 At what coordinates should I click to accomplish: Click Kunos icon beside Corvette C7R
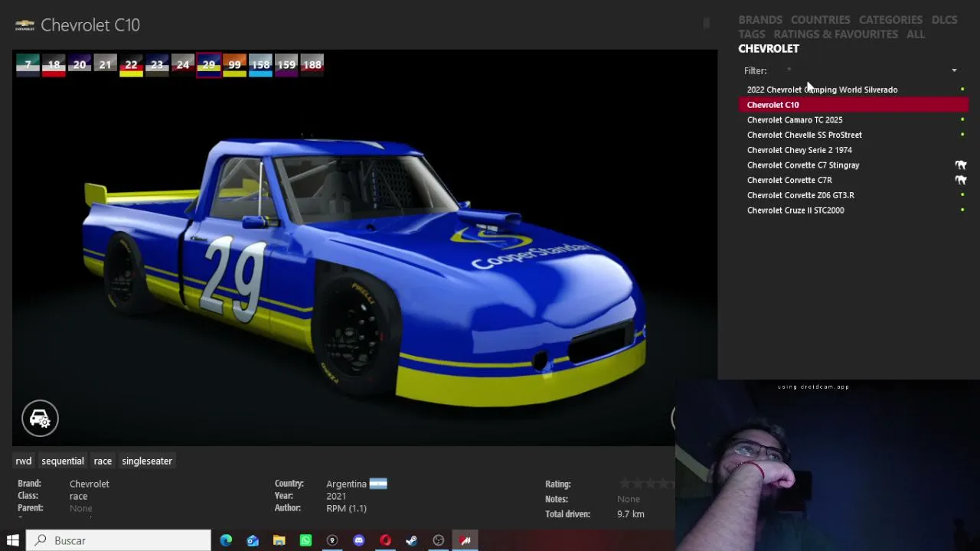point(961,180)
